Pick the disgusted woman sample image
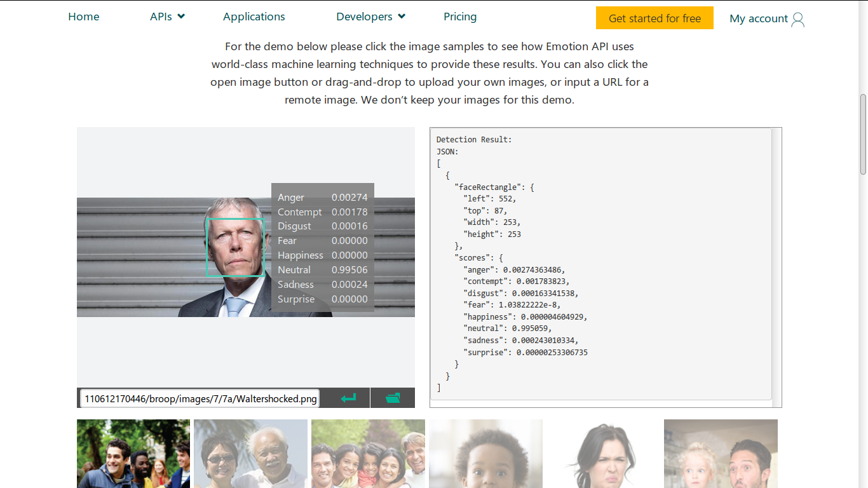The height and width of the screenshot is (488, 868). click(603, 454)
